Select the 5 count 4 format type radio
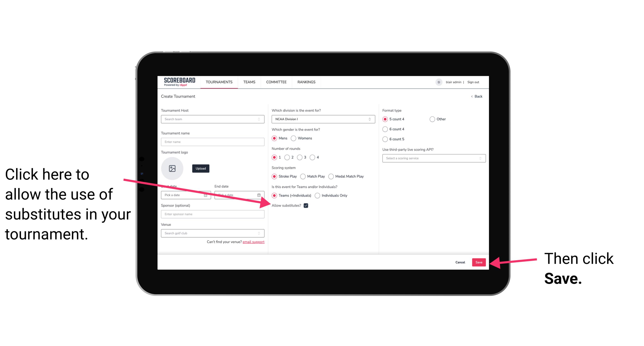The width and height of the screenshot is (644, 346). click(x=385, y=119)
